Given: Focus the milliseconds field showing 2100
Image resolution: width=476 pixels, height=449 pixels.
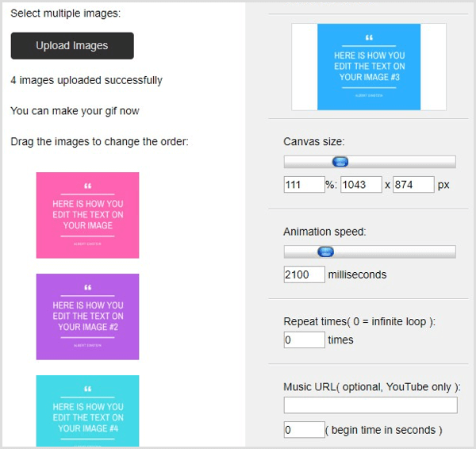Looking at the screenshot, I should point(305,274).
